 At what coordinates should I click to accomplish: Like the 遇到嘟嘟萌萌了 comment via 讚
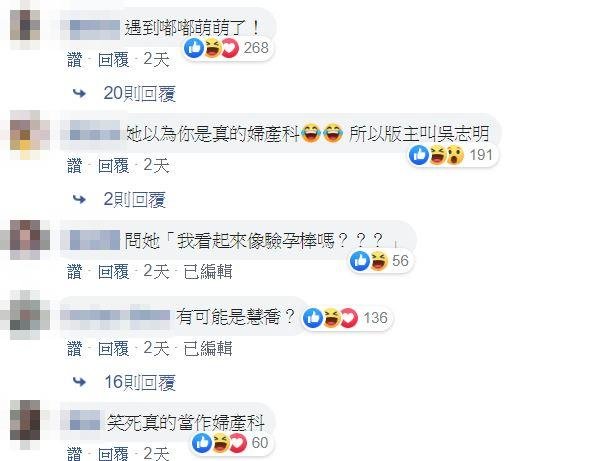click(74, 60)
